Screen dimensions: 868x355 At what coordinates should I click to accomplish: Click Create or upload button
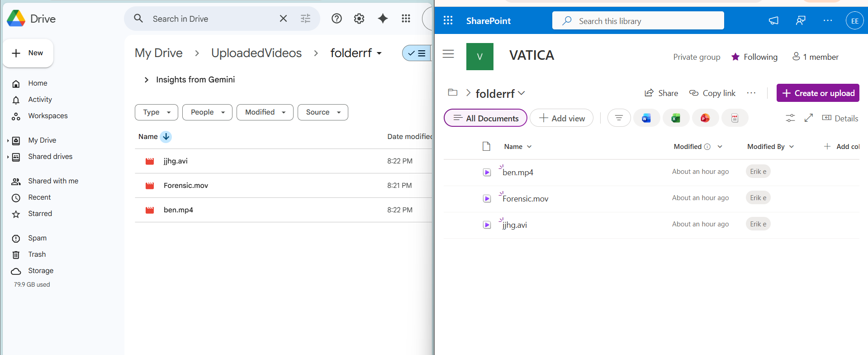tap(818, 93)
